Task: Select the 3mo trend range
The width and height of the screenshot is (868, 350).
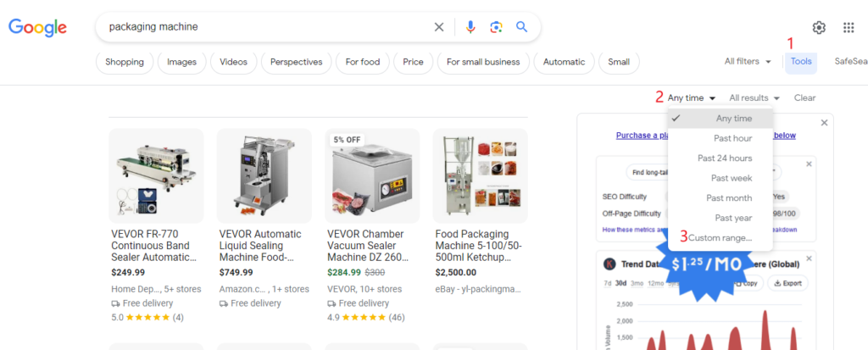Action: [x=636, y=283]
